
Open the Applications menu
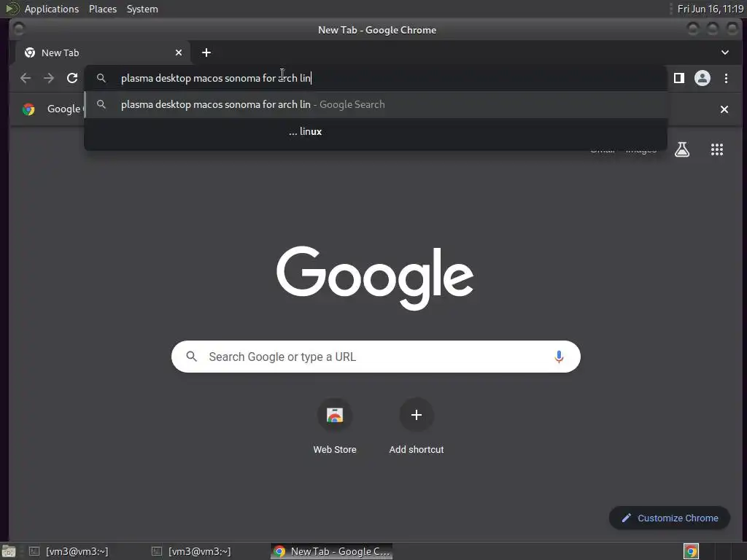click(x=52, y=9)
